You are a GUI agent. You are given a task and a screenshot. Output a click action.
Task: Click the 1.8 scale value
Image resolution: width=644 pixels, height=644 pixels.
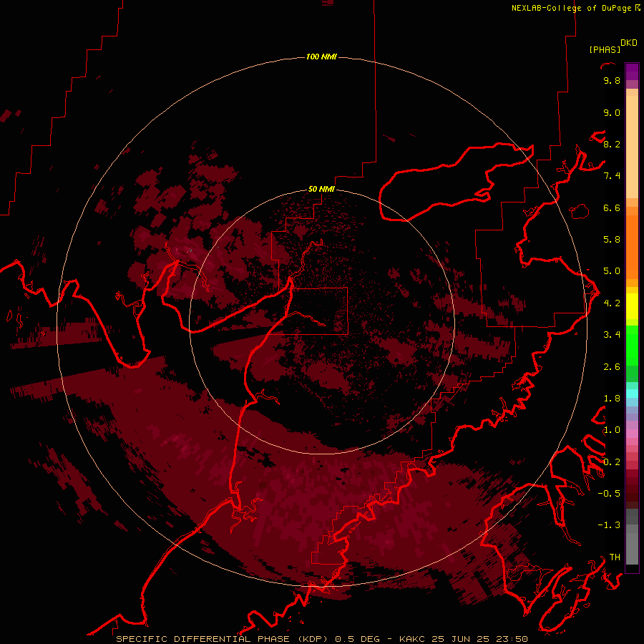[x=612, y=399]
